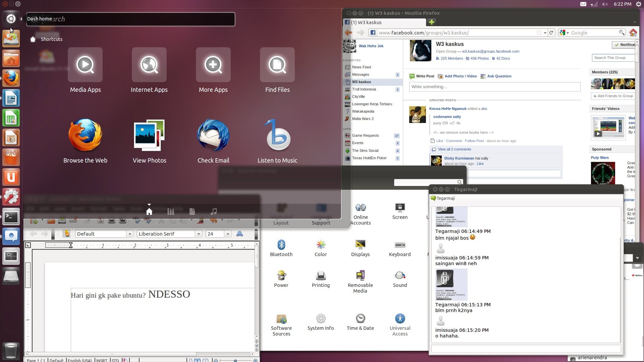Click Add Friends to Group button
Image resolution: width=644 pixels, height=362 pixels.
point(613,96)
